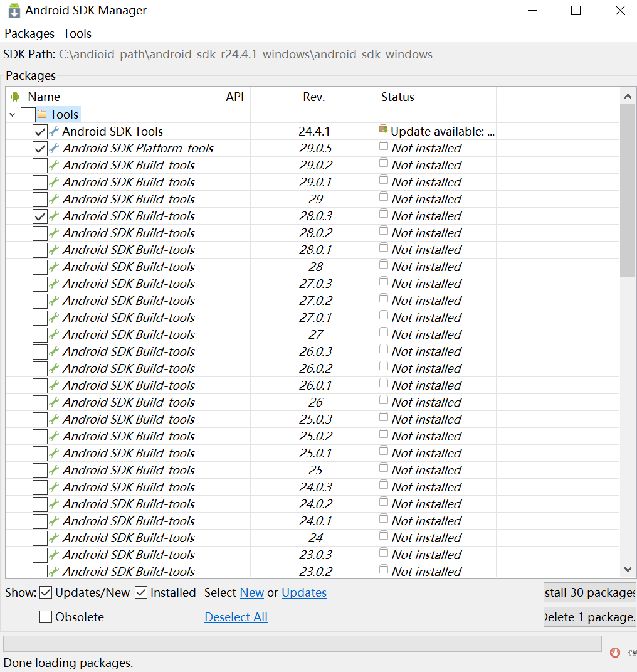
Task: Click the vertical scrollbar thumb
Action: (628, 191)
